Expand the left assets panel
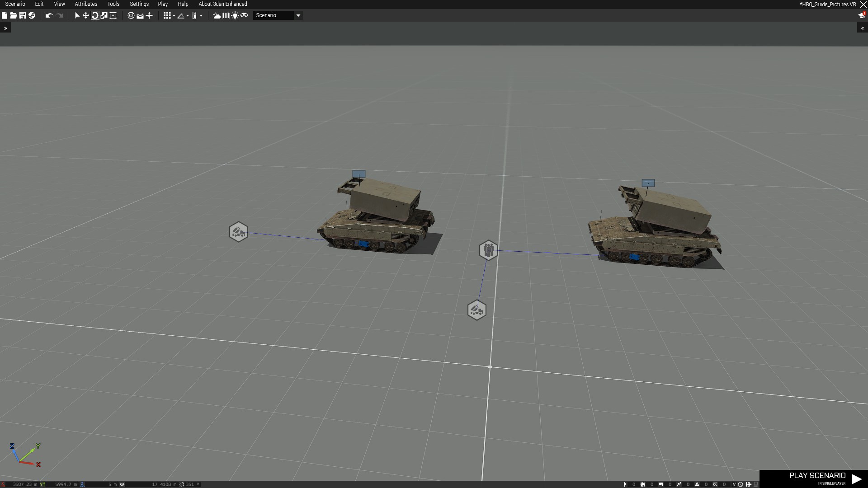Viewport: 868px width, 488px height. coord(5,28)
